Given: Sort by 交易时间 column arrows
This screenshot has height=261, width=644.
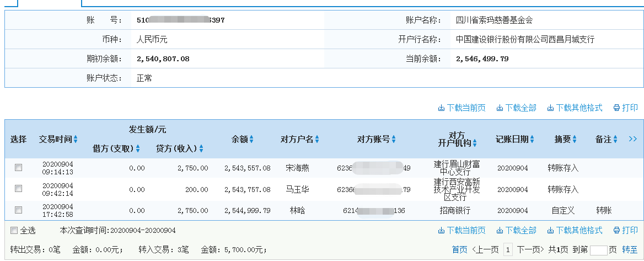Looking at the screenshot, I should pos(76,140).
